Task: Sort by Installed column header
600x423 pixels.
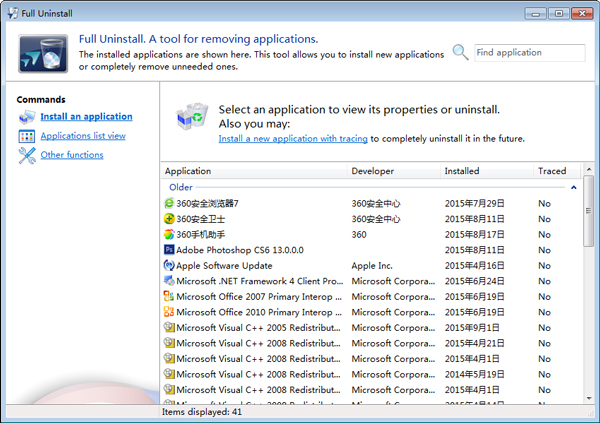Action: [487, 171]
